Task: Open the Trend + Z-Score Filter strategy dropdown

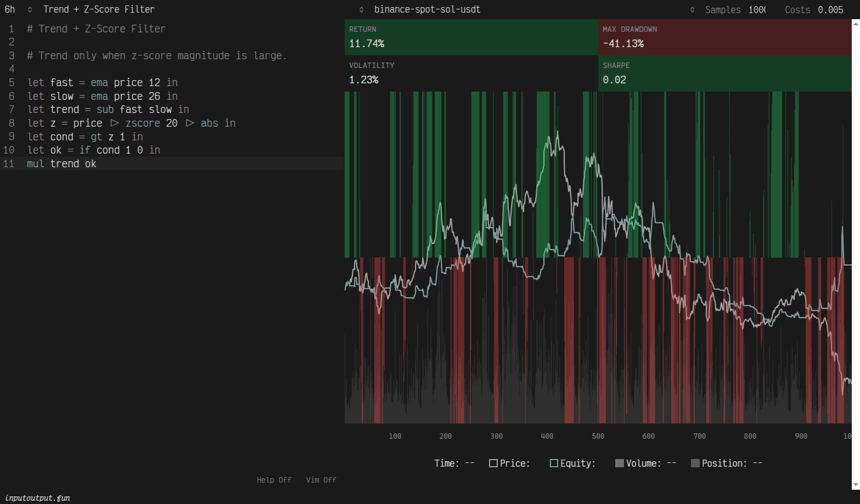Action: click(99, 9)
